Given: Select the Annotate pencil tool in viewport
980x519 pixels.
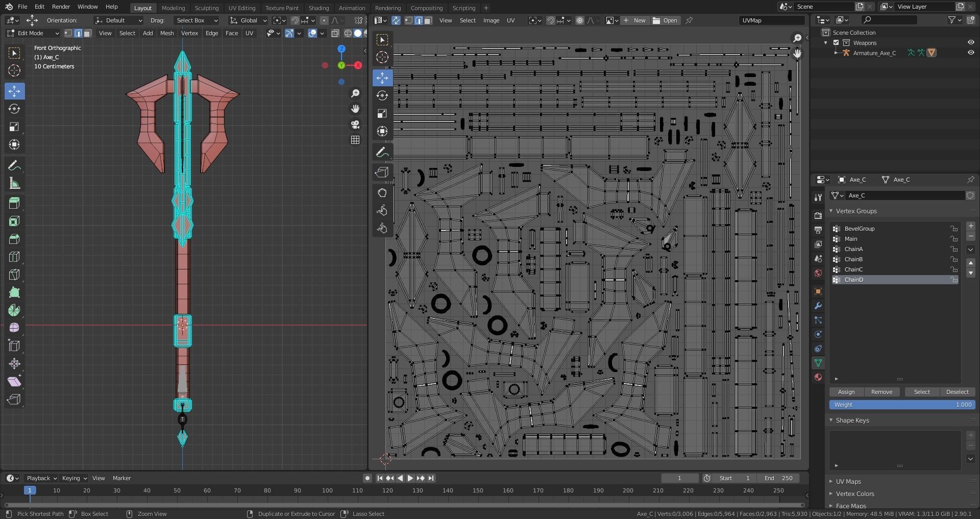Looking at the screenshot, I should tap(14, 165).
